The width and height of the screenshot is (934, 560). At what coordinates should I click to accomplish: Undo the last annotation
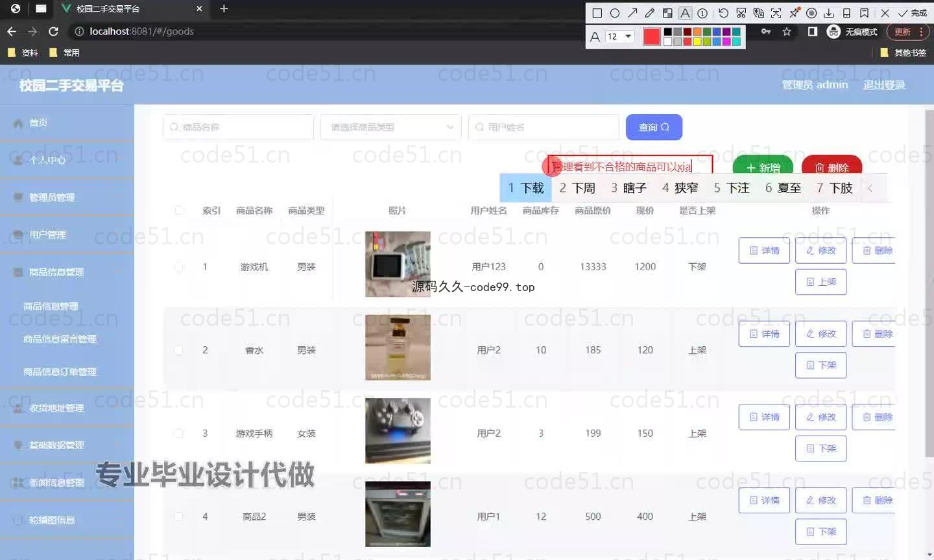723,13
